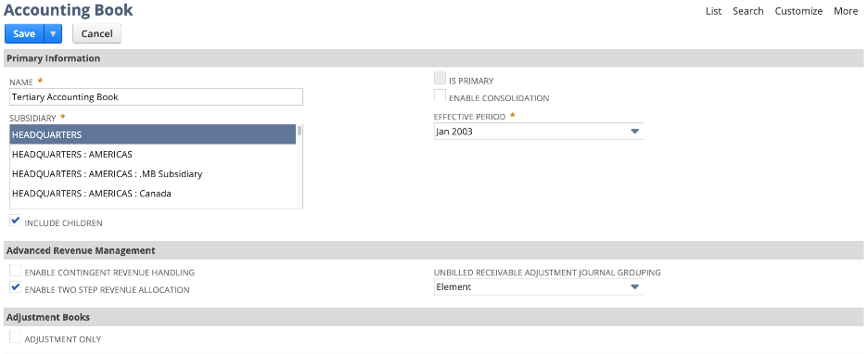This screenshot has width=868, height=354.
Task: Select HEADQUARTERS : AMERICAS subsidiary
Action: [x=153, y=155]
